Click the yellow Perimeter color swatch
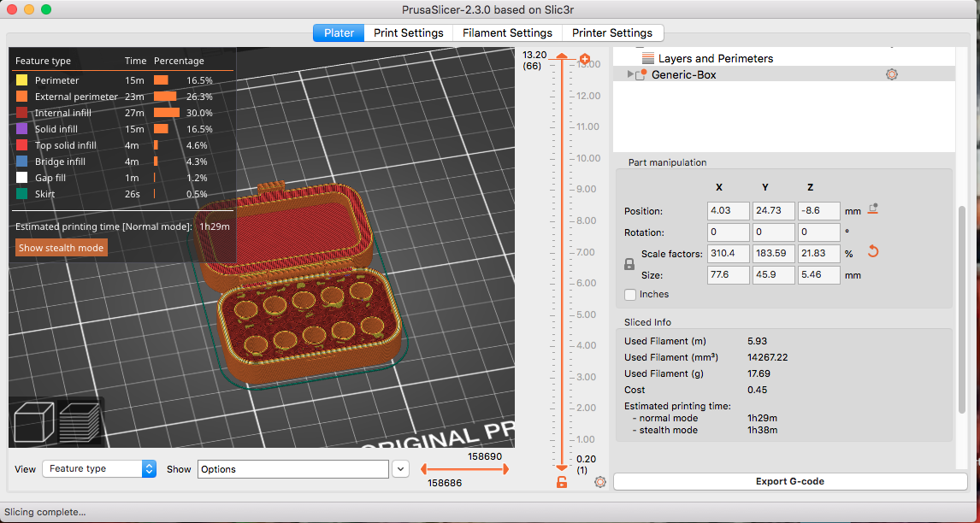980x523 pixels. click(21, 80)
